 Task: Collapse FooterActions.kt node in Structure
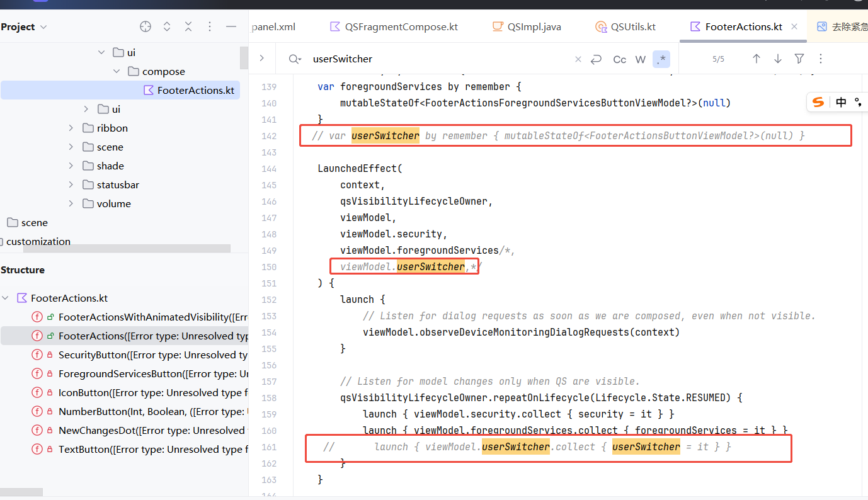pyautogui.click(x=6, y=298)
